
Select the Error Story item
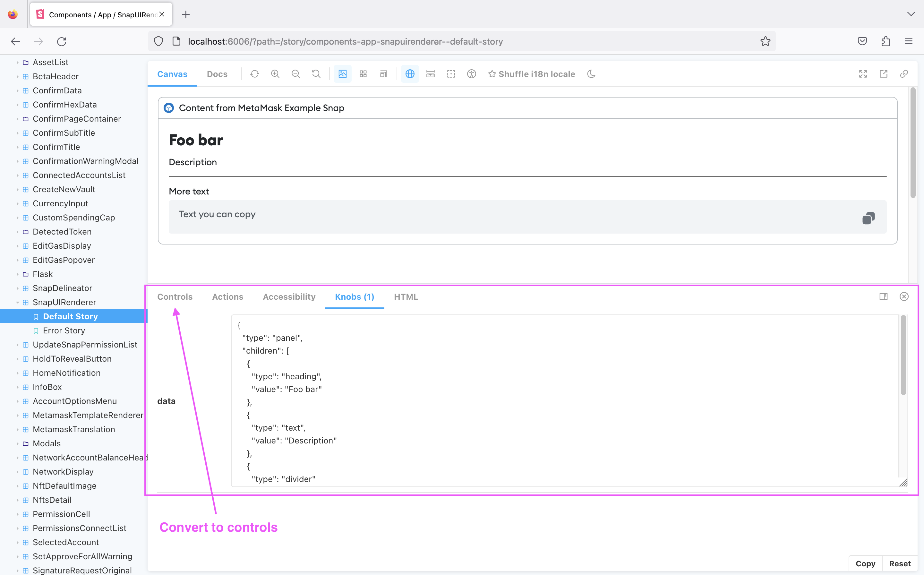64,330
